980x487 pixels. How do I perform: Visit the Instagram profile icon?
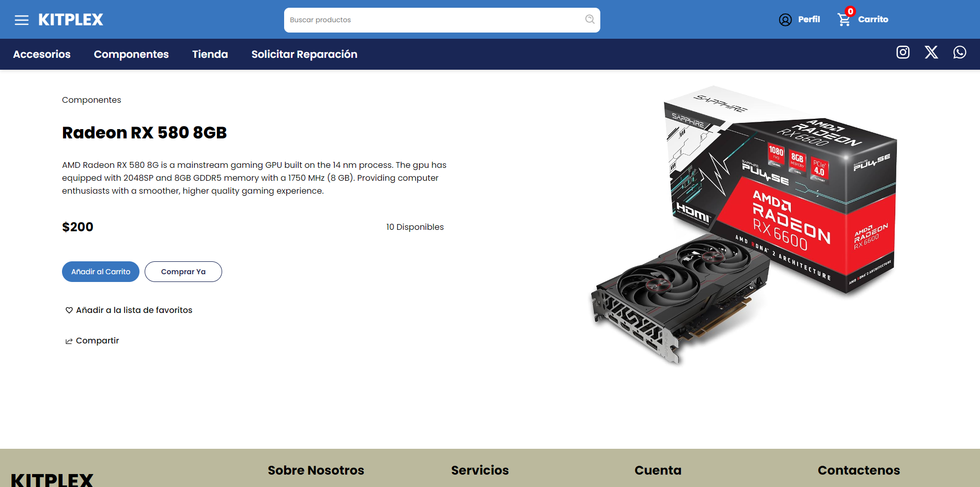(x=903, y=52)
